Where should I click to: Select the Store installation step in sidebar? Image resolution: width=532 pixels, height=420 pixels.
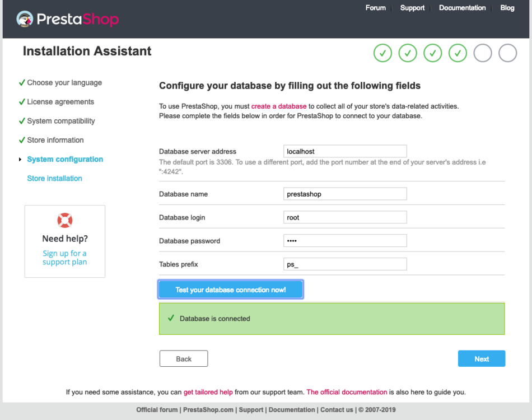pos(54,178)
